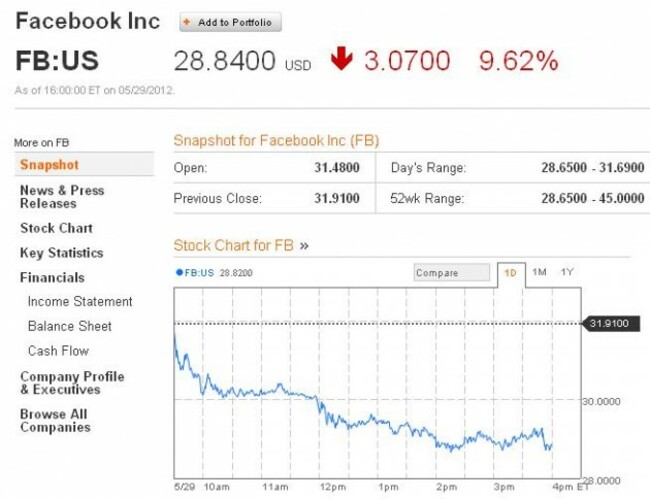Go to the Stock Chart page
The width and height of the screenshot is (650, 499).
pos(56,228)
